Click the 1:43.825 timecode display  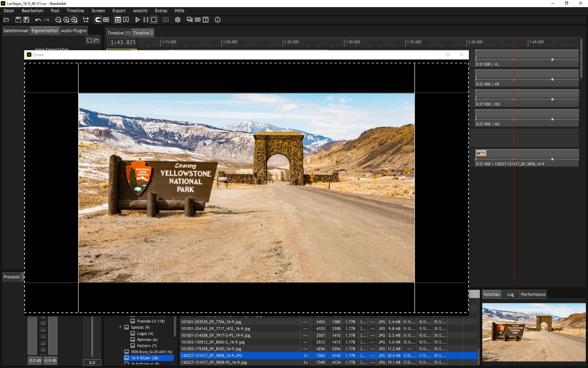coord(123,43)
